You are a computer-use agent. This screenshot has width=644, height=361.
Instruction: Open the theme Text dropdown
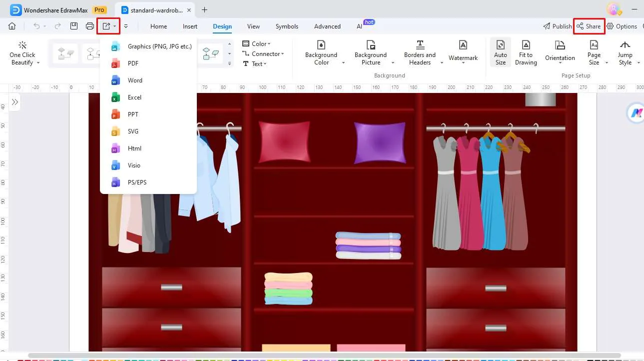(255, 64)
